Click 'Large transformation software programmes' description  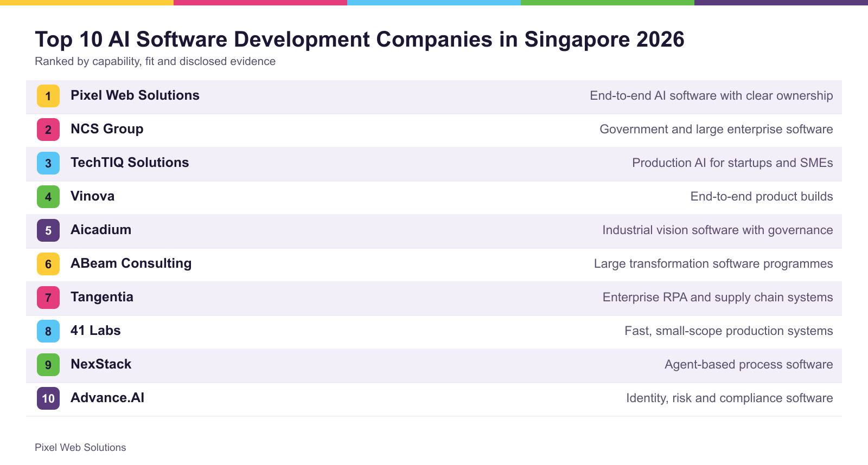point(713,264)
